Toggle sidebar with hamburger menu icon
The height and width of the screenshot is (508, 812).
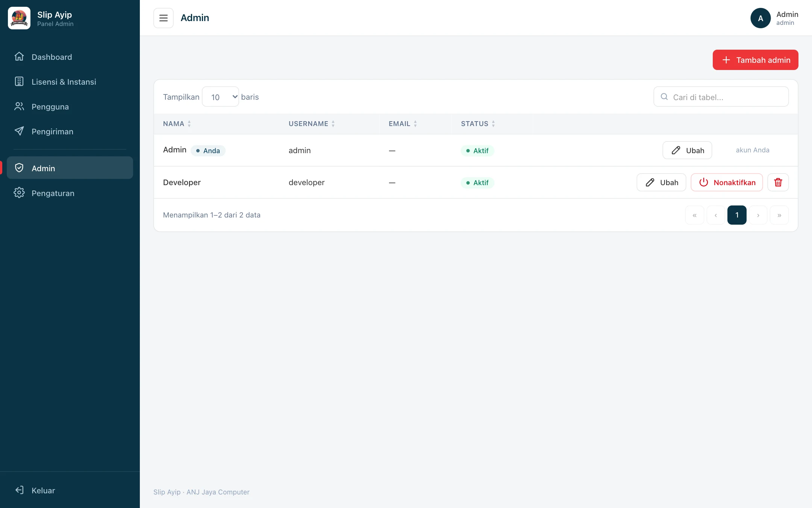click(163, 18)
